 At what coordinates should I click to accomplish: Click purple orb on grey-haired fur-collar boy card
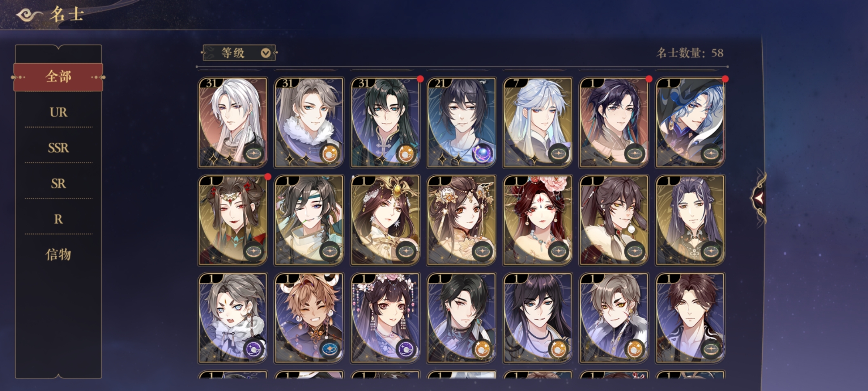[254, 349]
